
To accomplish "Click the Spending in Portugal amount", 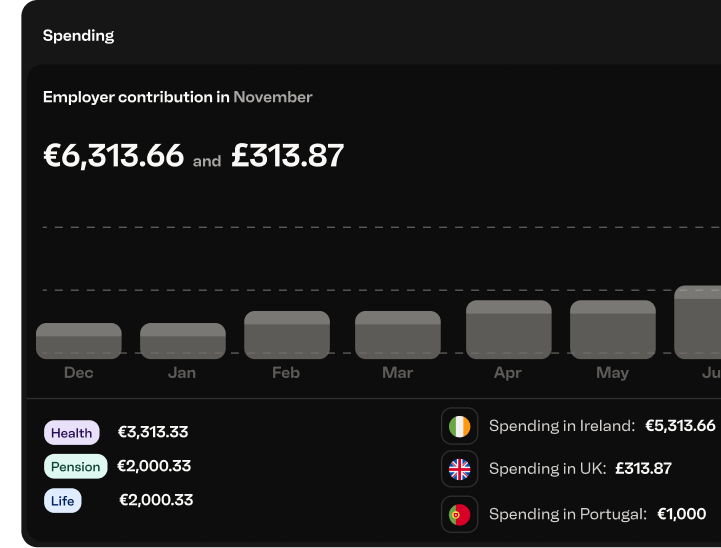I will (681, 514).
